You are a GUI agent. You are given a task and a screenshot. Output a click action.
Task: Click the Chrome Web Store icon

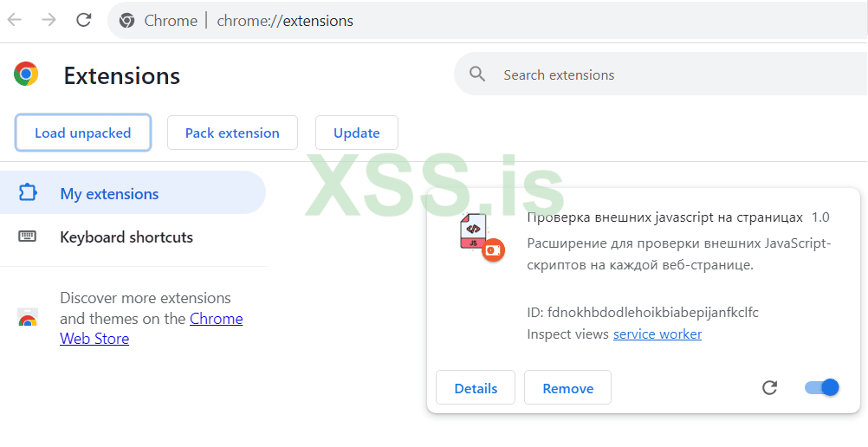(28, 319)
